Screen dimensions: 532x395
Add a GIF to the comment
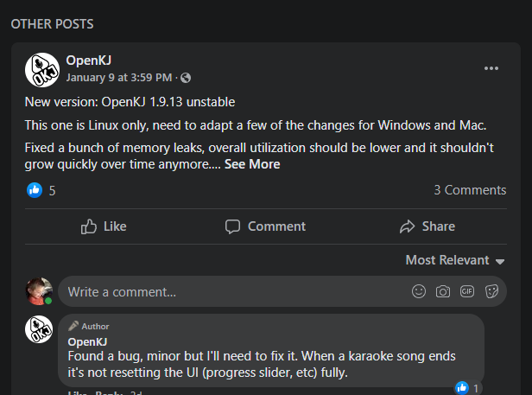click(467, 291)
